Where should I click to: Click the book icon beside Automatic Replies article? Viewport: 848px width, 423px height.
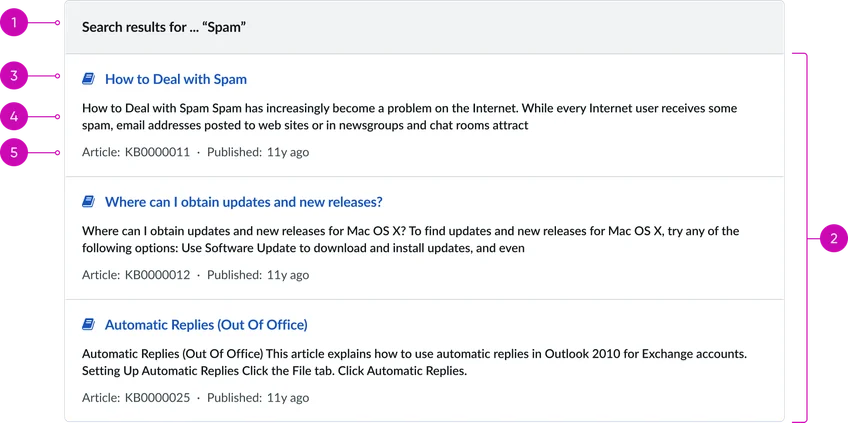pos(88,325)
